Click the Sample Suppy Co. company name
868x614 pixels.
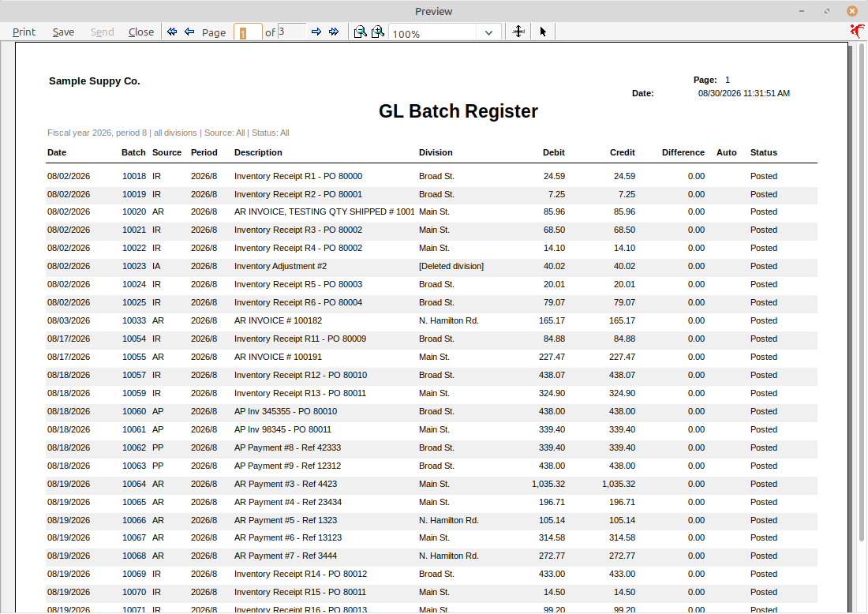point(95,80)
